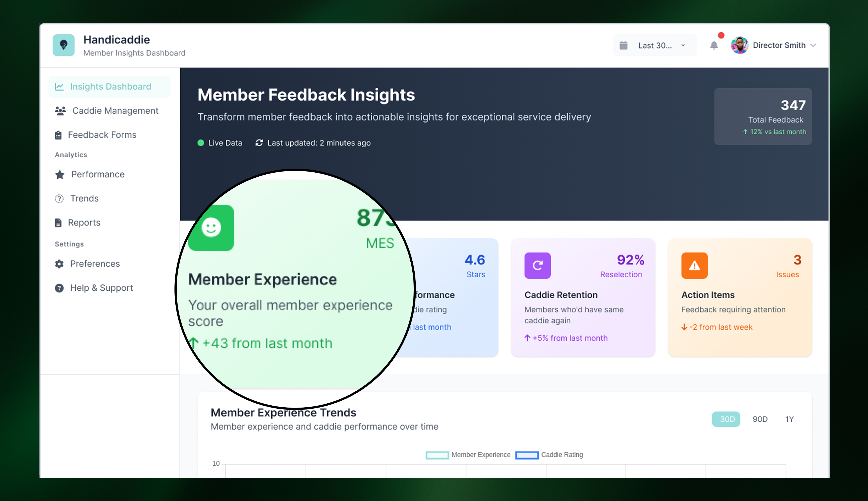Open the Insights Dashboard chart icon
This screenshot has width=868, height=501.
(x=59, y=87)
